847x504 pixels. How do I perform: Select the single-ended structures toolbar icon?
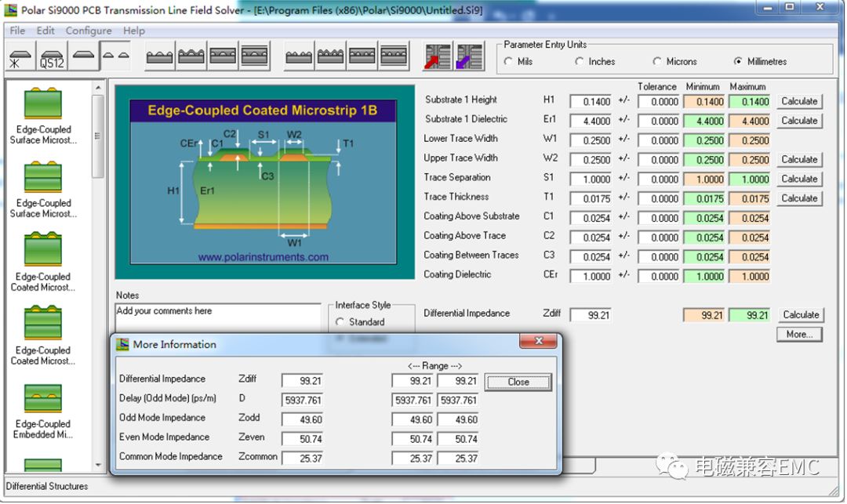point(20,56)
